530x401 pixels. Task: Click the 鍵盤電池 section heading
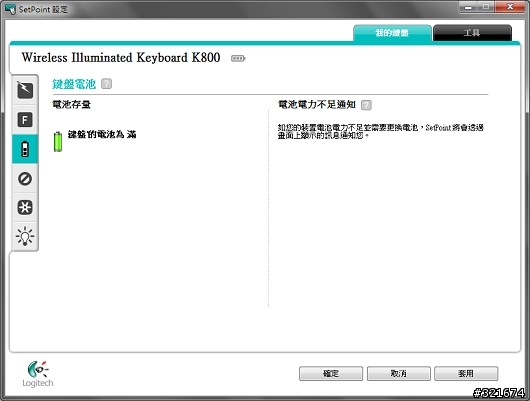(x=74, y=84)
